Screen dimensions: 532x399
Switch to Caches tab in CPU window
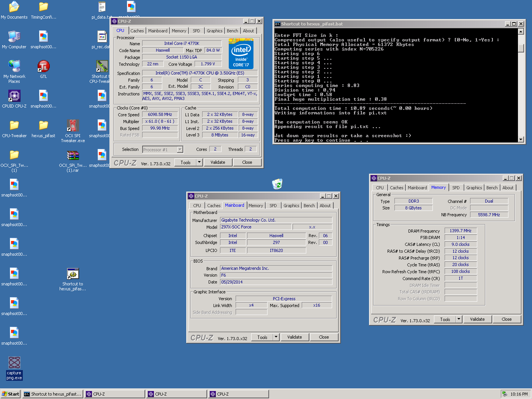pyautogui.click(x=137, y=31)
